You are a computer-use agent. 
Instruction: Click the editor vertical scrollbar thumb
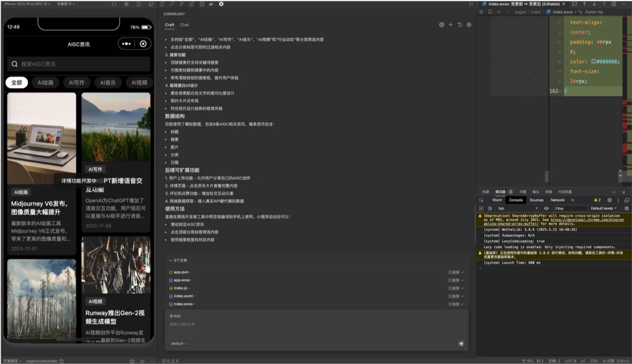[547, 176]
